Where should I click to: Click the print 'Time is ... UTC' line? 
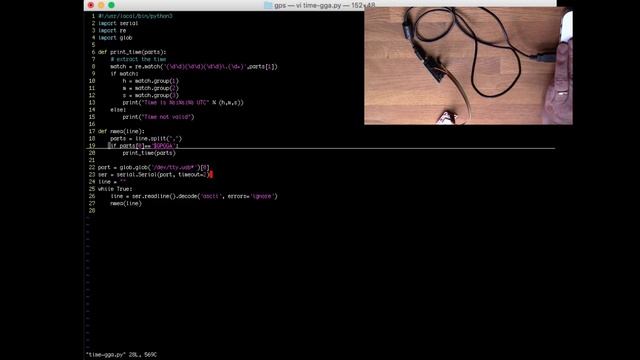click(x=183, y=102)
